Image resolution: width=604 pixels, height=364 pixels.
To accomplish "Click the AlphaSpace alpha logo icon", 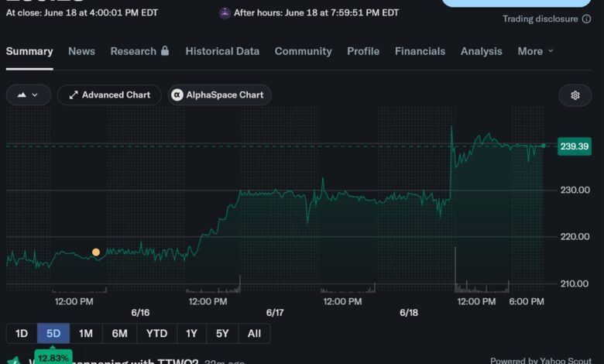I will tap(177, 94).
